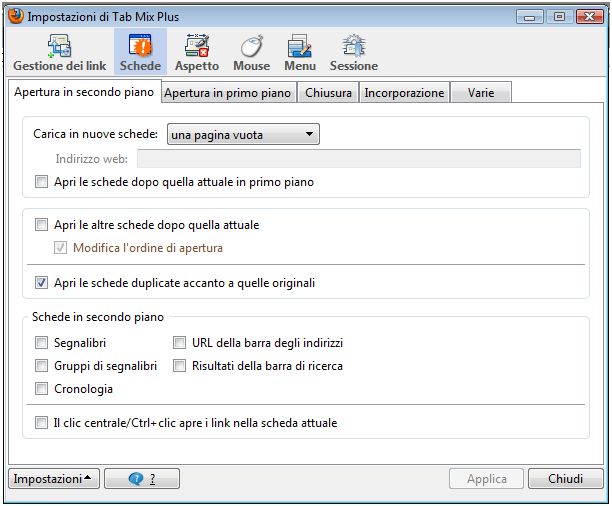This screenshot has width=612, height=506.
Task: Enable URL della barra degli indirizzi
Action: (181, 342)
